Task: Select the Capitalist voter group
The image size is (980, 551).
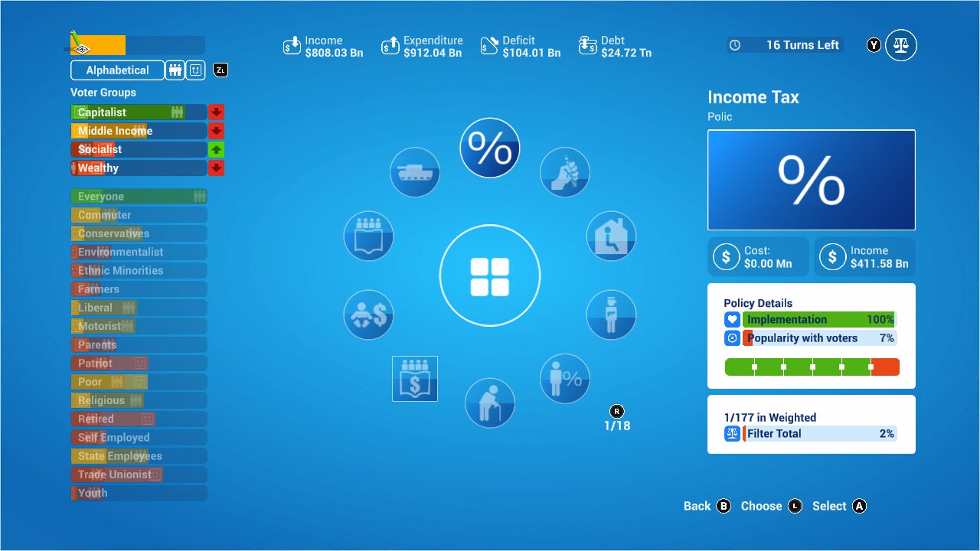Action: [x=139, y=112]
